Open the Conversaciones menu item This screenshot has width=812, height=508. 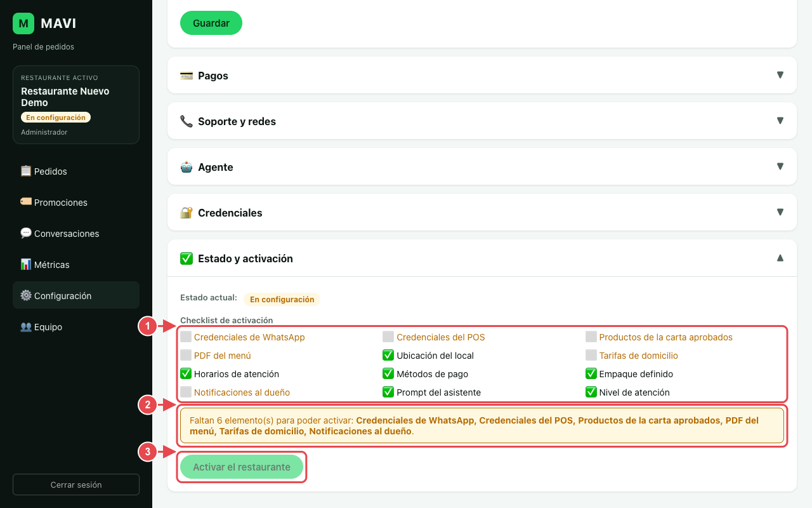point(76,233)
